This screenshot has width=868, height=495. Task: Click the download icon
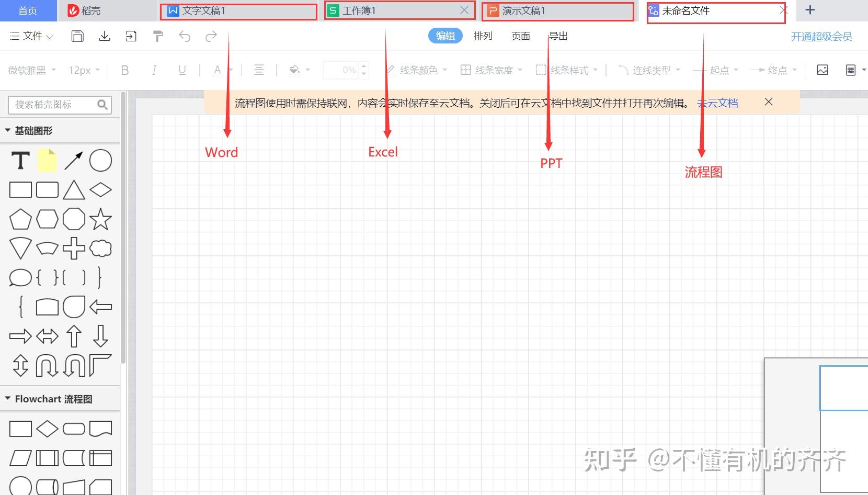(105, 36)
